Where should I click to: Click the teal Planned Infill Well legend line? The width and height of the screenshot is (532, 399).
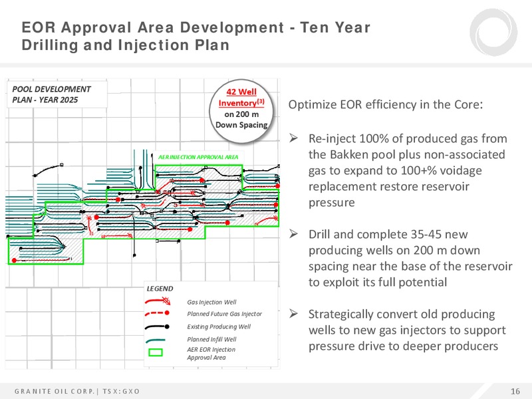point(156,340)
